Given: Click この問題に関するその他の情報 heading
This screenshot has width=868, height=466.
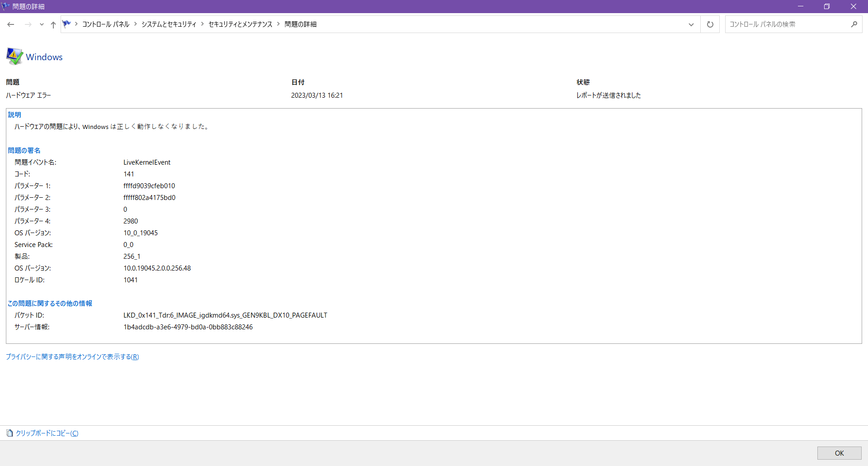Looking at the screenshot, I should tap(50, 304).
